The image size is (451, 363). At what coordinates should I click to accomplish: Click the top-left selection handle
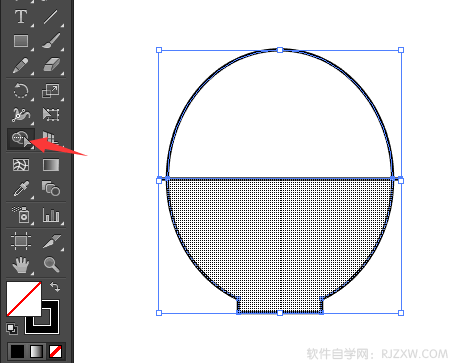pyautogui.click(x=159, y=50)
